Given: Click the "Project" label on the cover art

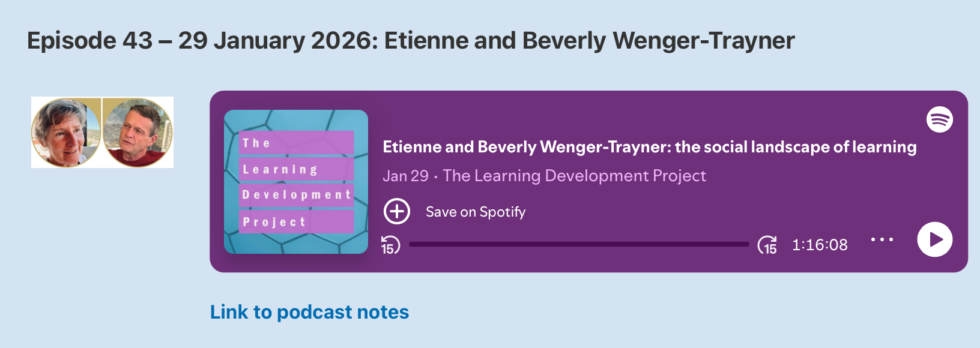Looking at the screenshot, I should (x=274, y=222).
